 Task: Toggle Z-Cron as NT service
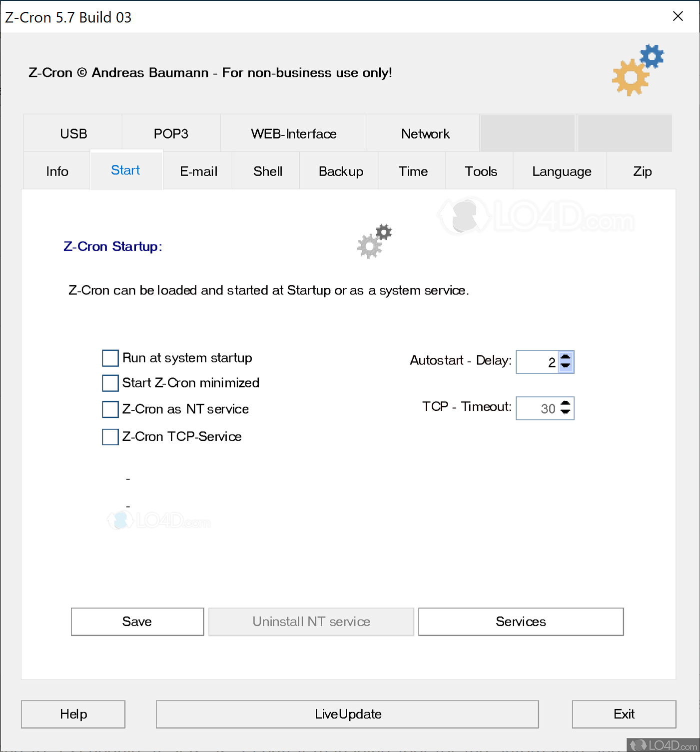[110, 409]
